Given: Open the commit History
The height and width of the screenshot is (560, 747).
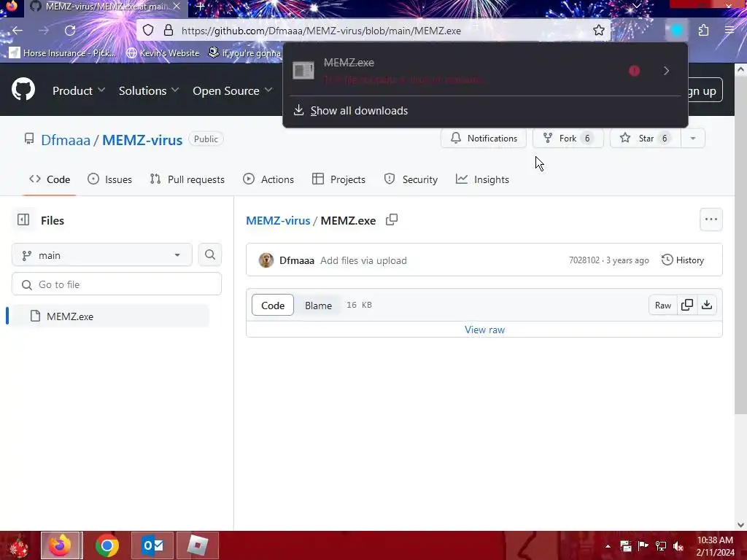Looking at the screenshot, I should [x=683, y=260].
